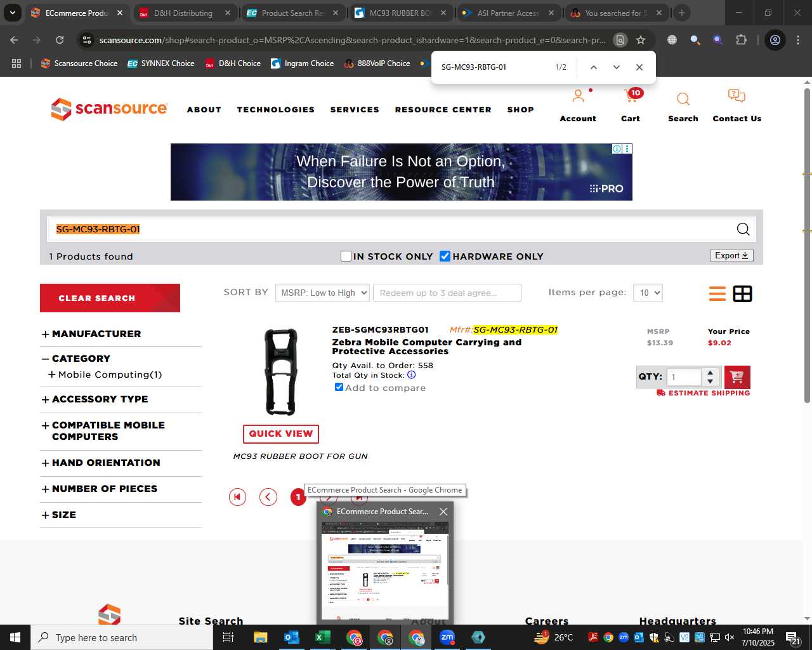812x650 pixels.
Task: Add item to cart with red cart button
Action: [x=737, y=377]
